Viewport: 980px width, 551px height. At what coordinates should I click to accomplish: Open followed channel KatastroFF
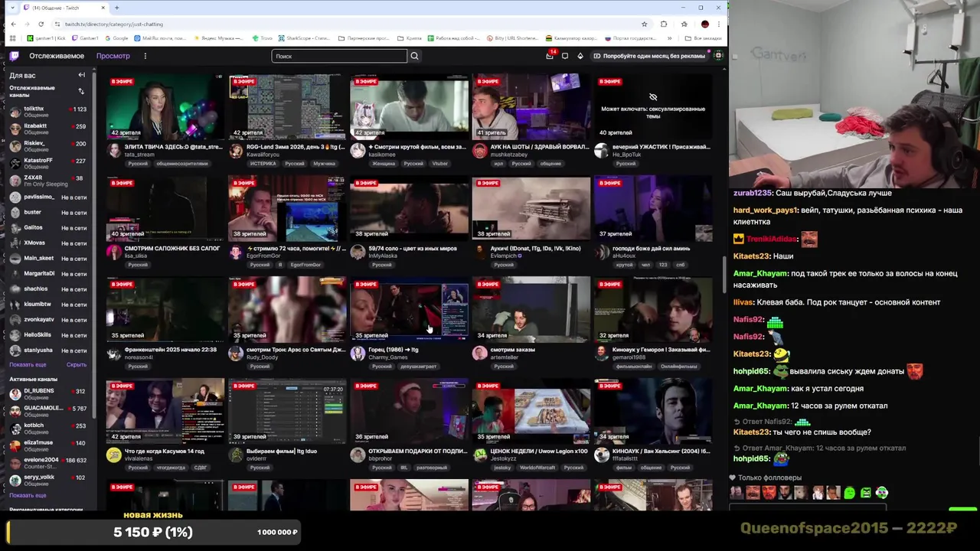pos(47,163)
